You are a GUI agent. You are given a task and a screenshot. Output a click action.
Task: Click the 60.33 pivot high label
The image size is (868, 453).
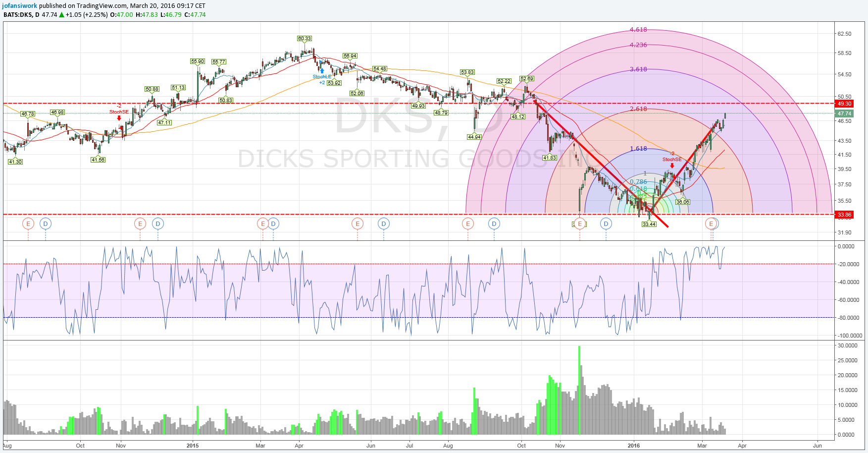click(x=305, y=38)
